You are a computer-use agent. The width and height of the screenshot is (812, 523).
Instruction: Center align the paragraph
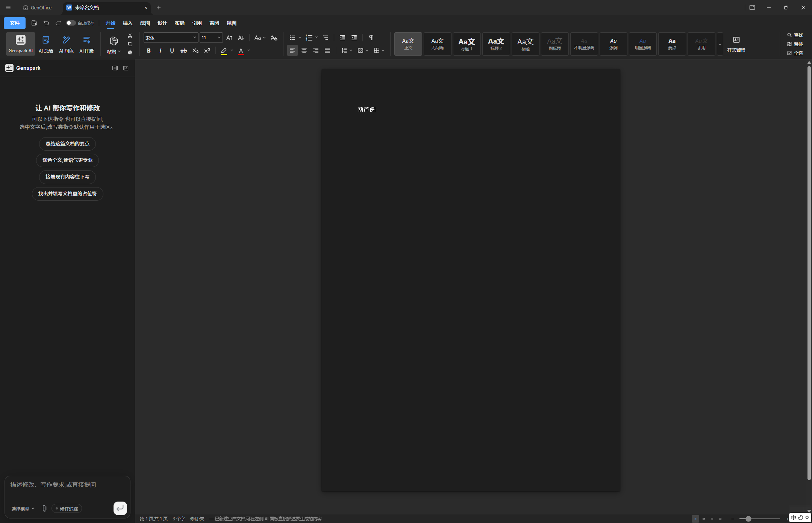304,50
